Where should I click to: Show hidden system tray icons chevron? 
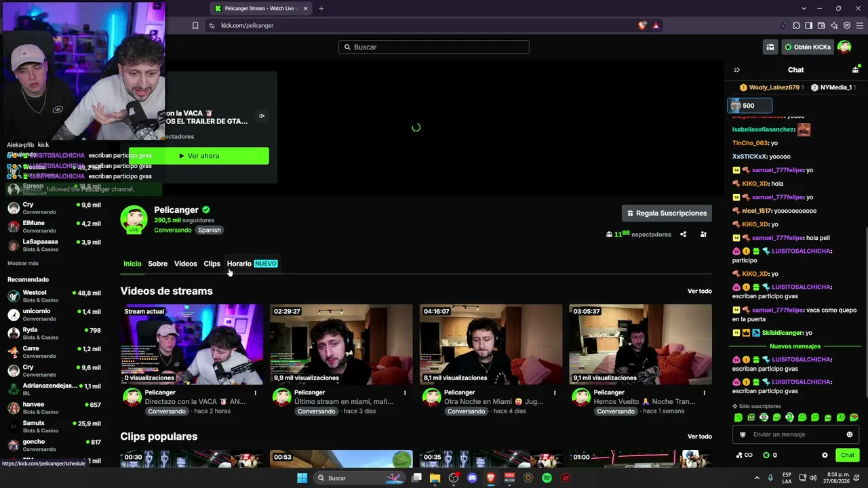tap(757, 478)
